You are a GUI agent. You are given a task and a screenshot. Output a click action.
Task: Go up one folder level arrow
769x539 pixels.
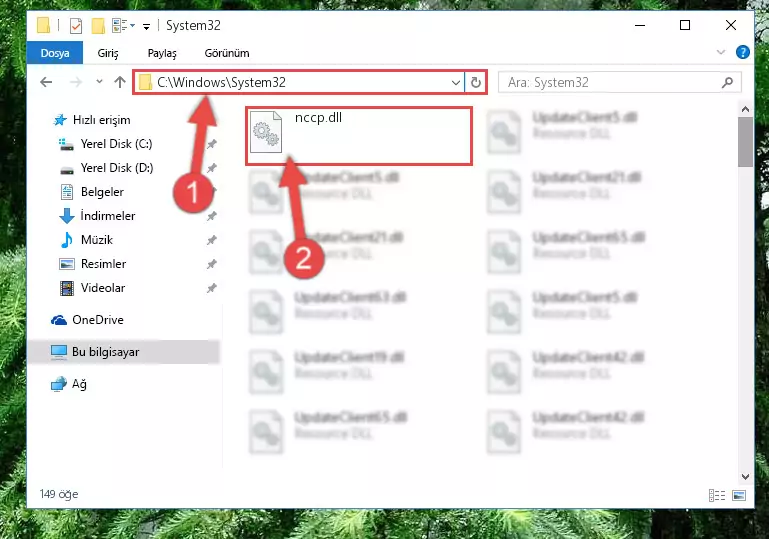pos(120,82)
